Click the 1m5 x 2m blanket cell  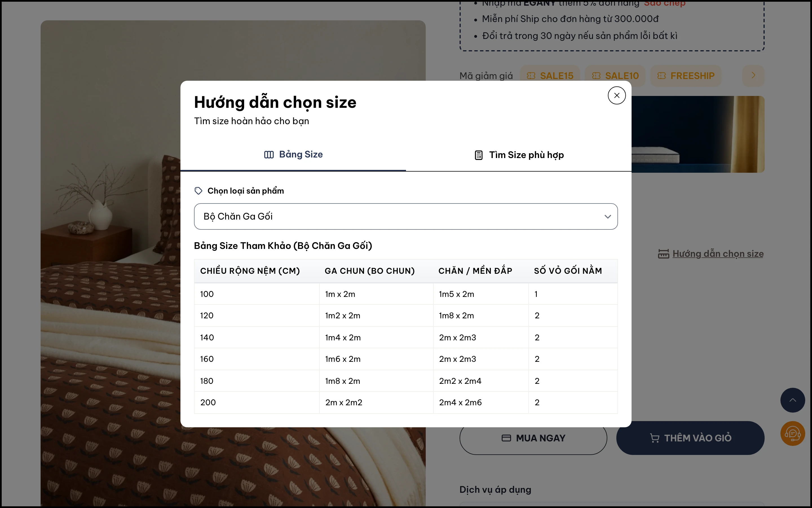(x=481, y=294)
